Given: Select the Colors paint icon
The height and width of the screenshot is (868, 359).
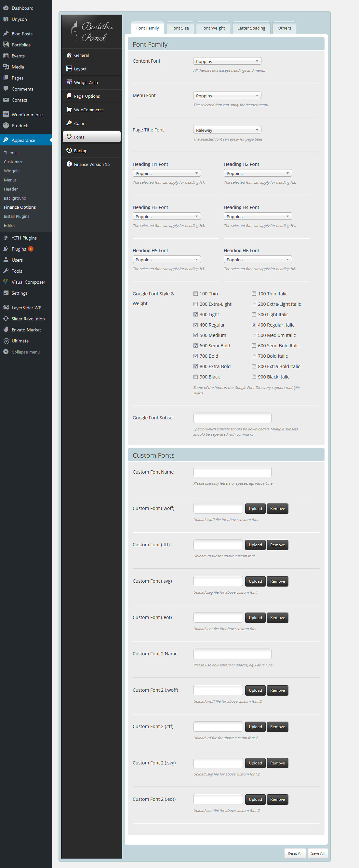Looking at the screenshot, I should pyautogui.click(x=69, y=123).
